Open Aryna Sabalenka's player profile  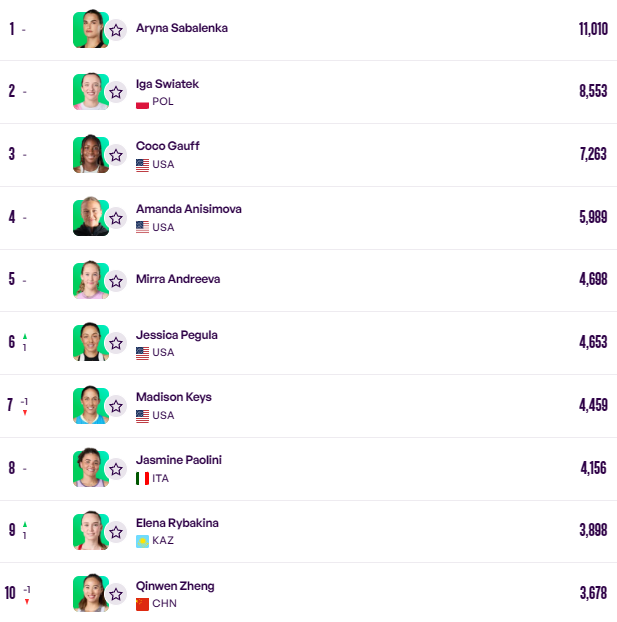[181, 28]
